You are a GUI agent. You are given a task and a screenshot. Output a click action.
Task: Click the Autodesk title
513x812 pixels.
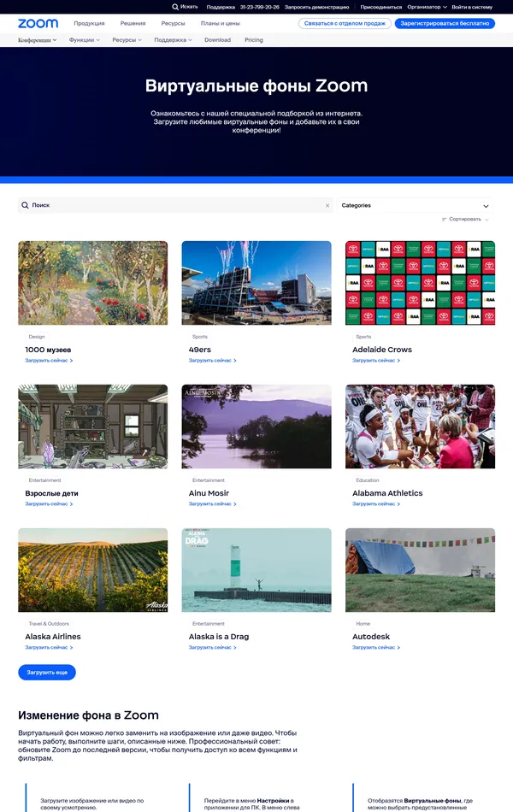point(371,637)
